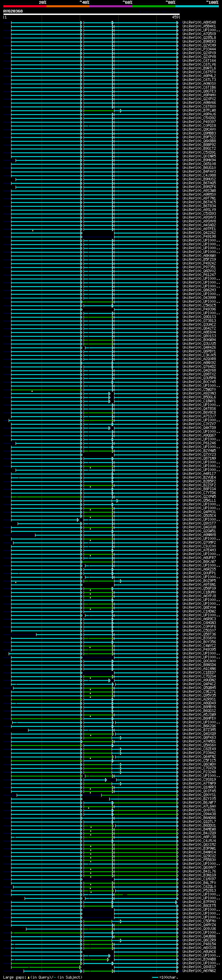Open hit UniRef100_P52813
222x980 pixels.
tap(199, 890)
